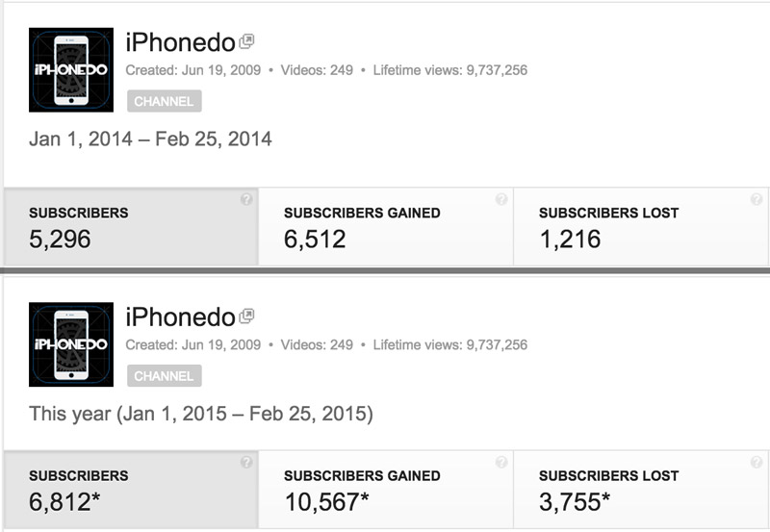Click help icon on 2014 Subscribers card
The width and height of the screenshot is (770, 532).
tap(246, 199)
